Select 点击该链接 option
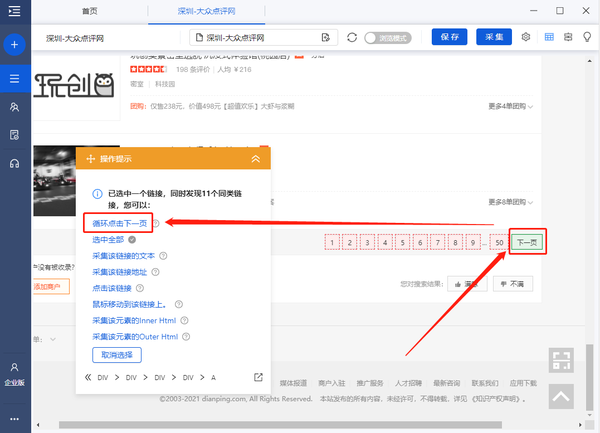This screenshot has width=600, height=433. click(x=112, y=288)
